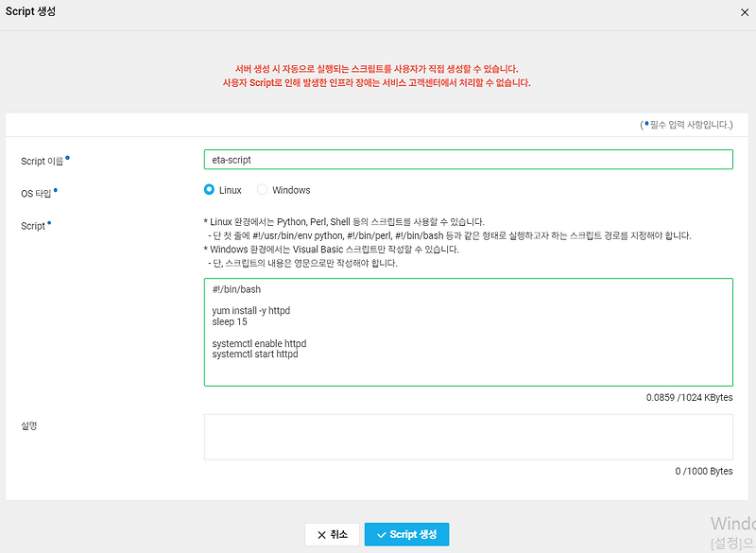The width and height of the screenshot is (756, 553).
Task: Click the Script 생성 confirmation button
Action: [406, 533]
